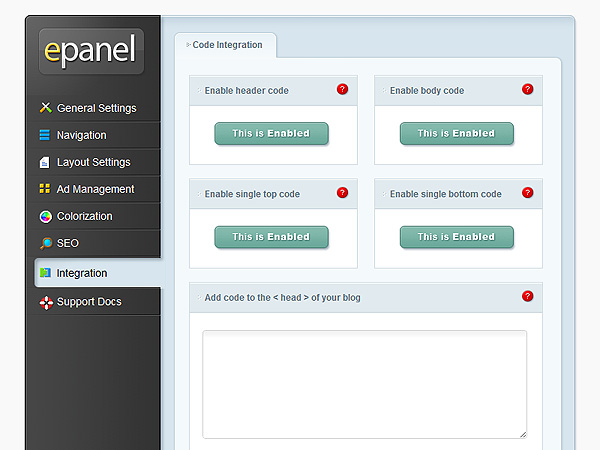Click the Ad Management grid icon
This screenshot has width=600, height=450.
coord(45,189)
